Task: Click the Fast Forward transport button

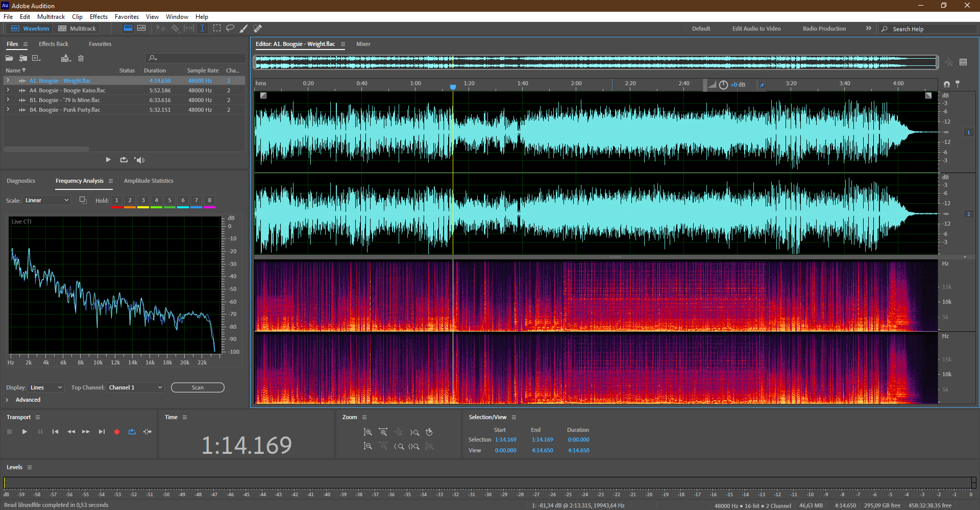Action: (x=86, y=432)
